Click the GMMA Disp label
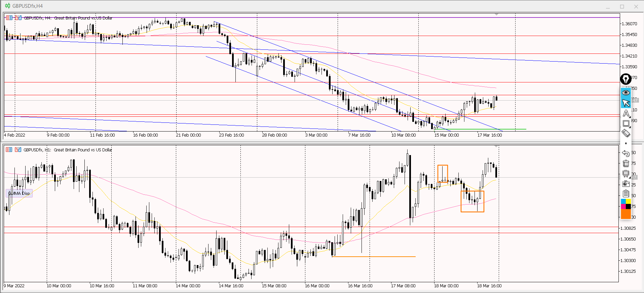The width and height of the screenshot is (644, 293). 19,193
